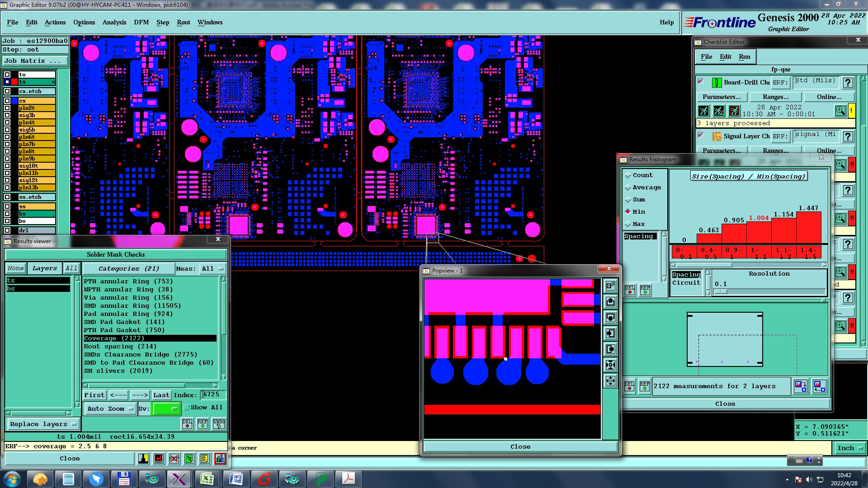Click the UNDO icon in Results viewer
868x488 pixels.
point(219,424)
